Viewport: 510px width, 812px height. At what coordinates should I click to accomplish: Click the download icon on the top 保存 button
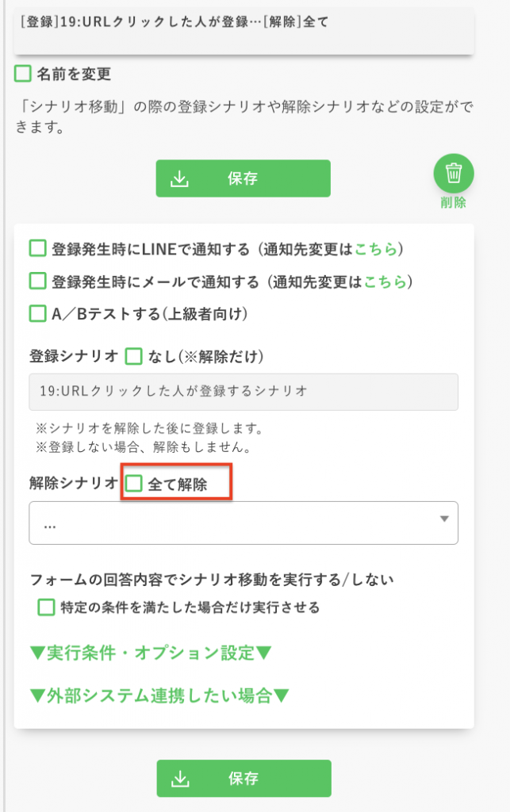point(182,178)
